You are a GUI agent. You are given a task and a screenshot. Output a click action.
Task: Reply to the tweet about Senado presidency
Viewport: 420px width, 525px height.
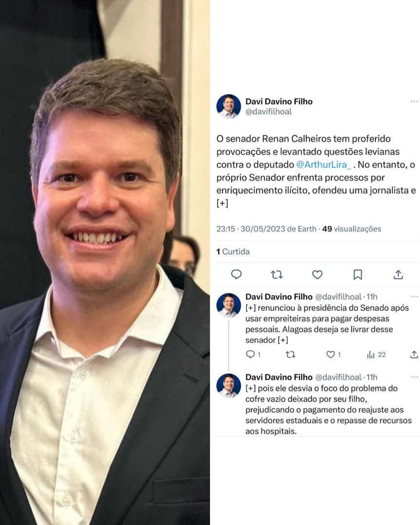click(x=250, y=354)
